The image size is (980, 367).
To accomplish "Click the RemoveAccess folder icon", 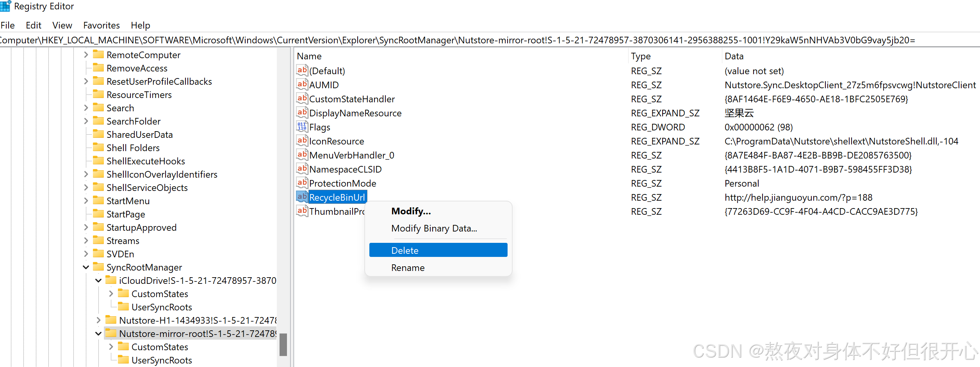I will (x=98, y=68).
